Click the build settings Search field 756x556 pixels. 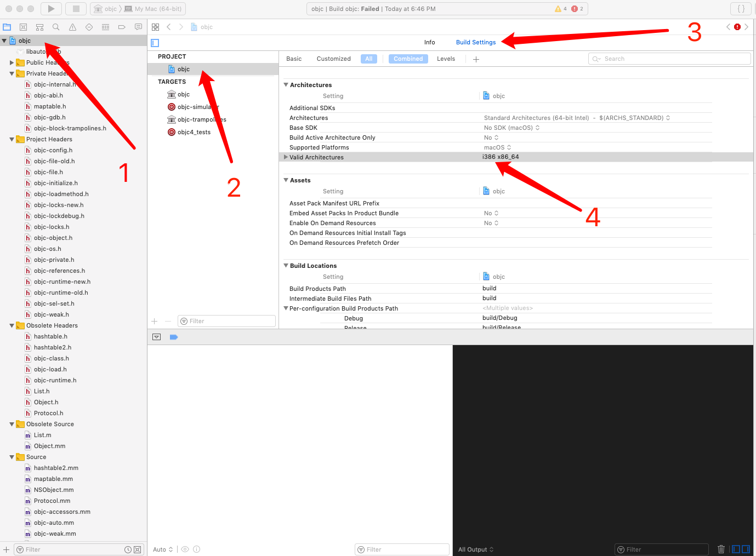pyautogui.click(x=669, y=59)
